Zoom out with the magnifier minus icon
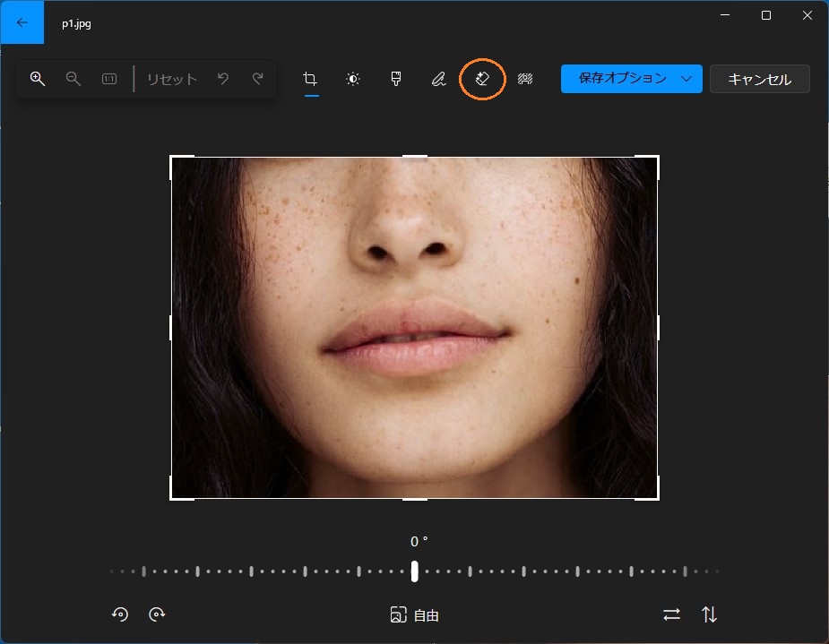Image resolution: width=829 pixels, height=644 pixels. point(73,79)
